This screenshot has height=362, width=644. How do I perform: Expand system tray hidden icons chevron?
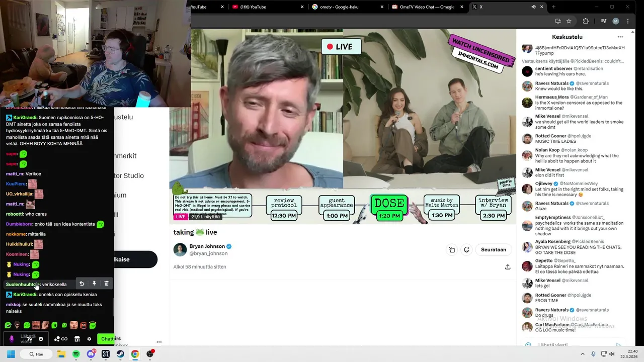tap(583, 354)
